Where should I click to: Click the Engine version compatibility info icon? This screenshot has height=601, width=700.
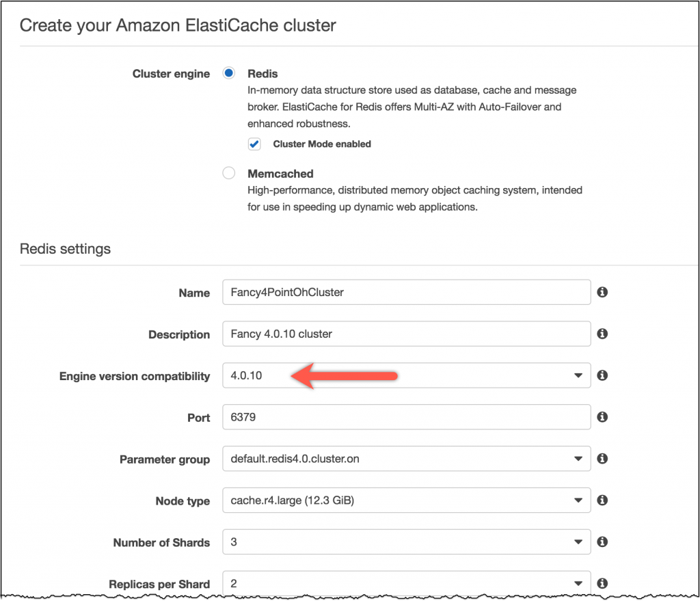coord(602,375)
